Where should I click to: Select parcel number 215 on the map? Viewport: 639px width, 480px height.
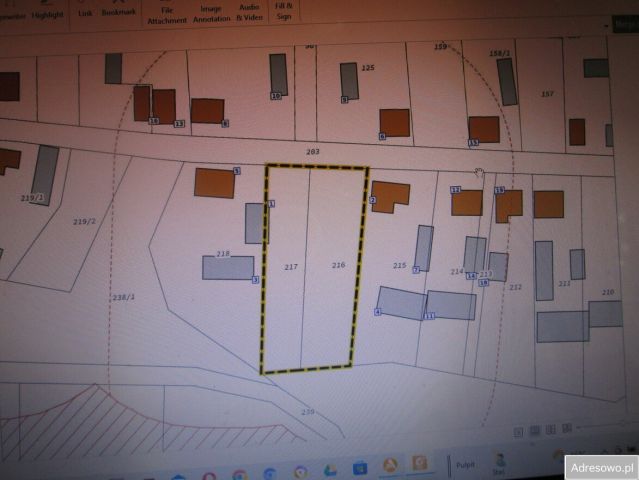tap(400, 266)
